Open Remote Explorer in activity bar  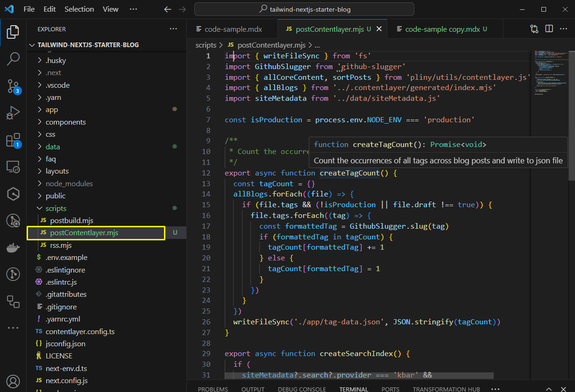point(13,167)
